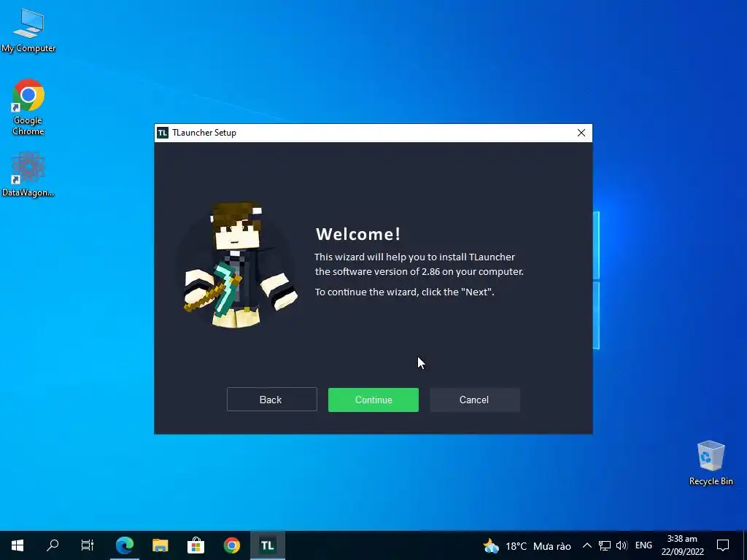747x560 pixels.
Task: Click the TLauncher Setup title text
Action: point(204,133)
